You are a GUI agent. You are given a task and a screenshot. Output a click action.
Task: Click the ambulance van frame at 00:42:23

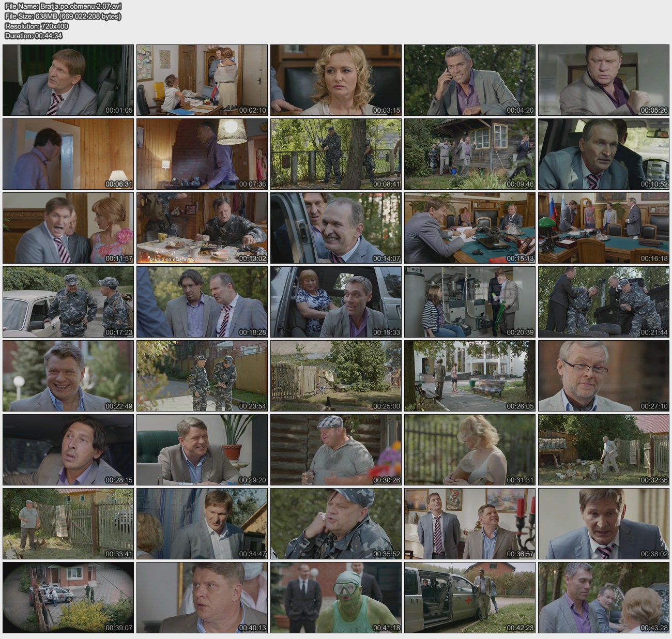click(469, 598)
